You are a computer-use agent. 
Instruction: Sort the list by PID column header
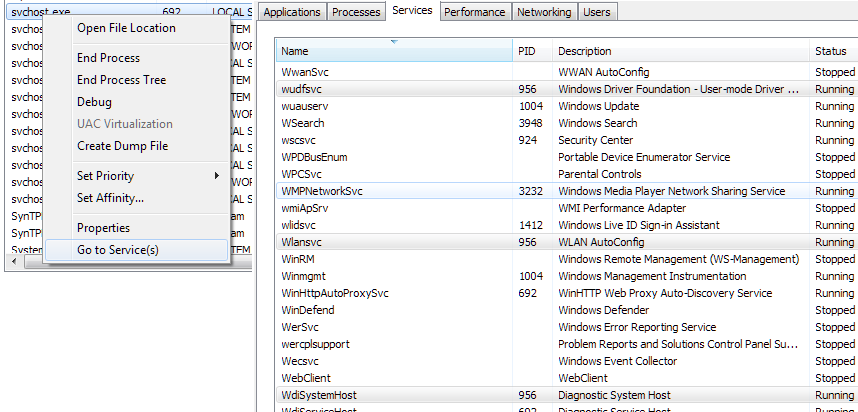point(530,51)
